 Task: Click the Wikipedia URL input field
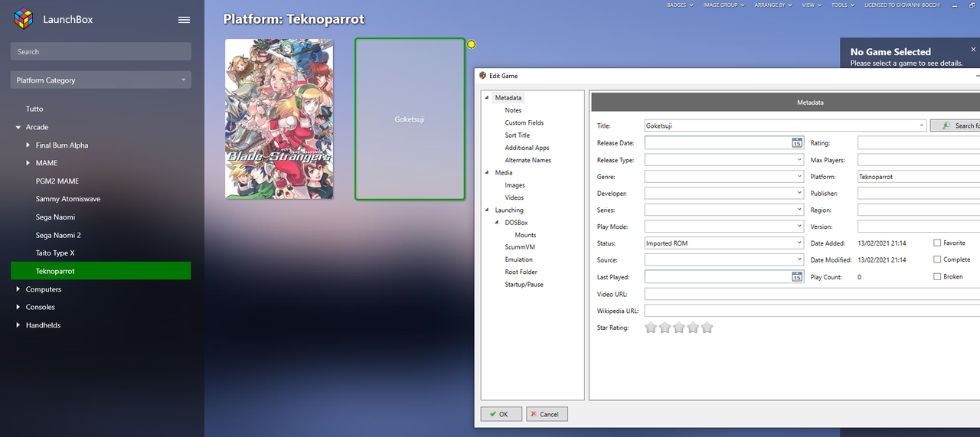point(812,311)
